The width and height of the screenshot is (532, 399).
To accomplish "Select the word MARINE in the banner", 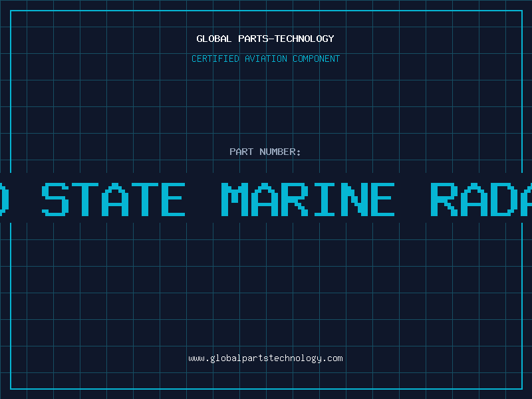I will [x=308, y=199].
